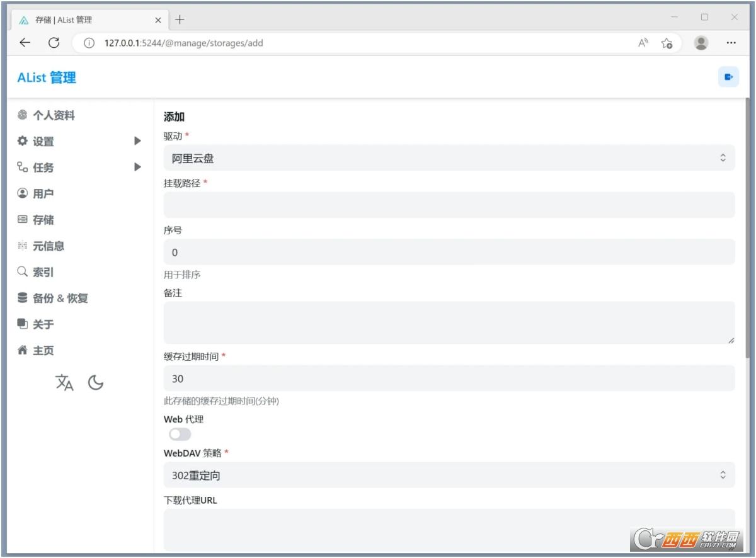The height and width of the screenshot is (558, 756).
Task: Click the 任务 tasks icon
Action: (x=23, y=167)
